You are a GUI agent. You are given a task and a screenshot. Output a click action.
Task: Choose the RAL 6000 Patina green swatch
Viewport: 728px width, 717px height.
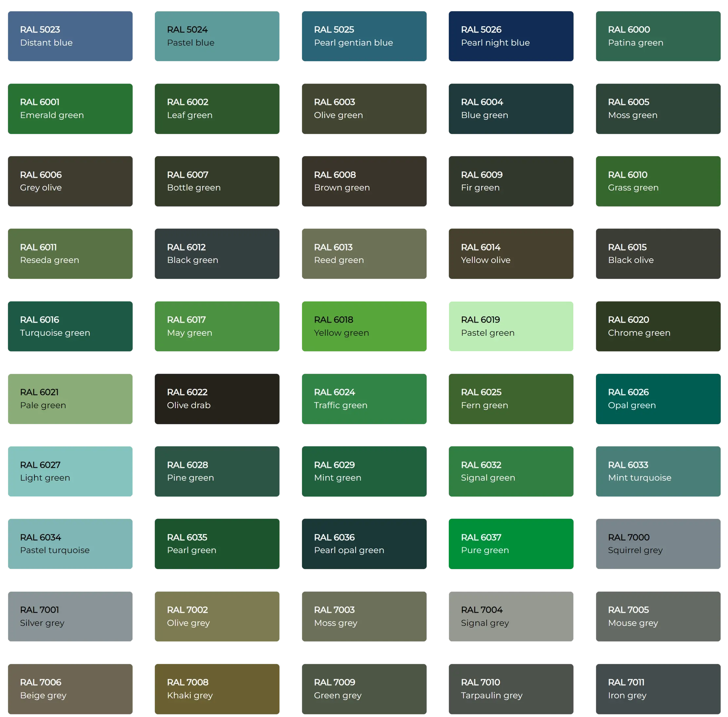coord(658,36)
